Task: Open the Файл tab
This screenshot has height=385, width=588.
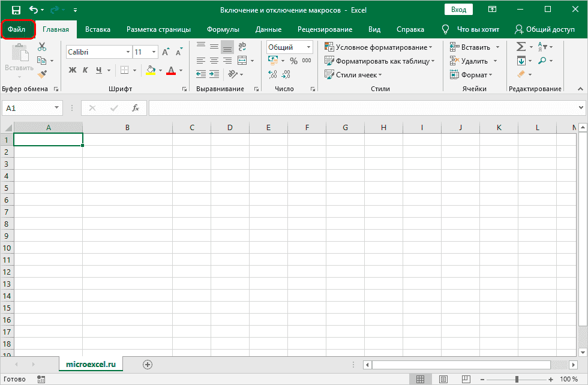Action: [x=18, y=29]
